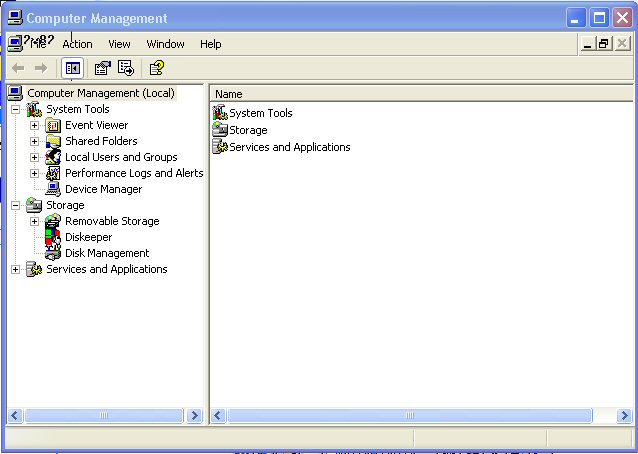This screenshot has height=454, width=638.
Task: Click right arrow of right pane scrollbar
Action: click(x=622, y=415)
